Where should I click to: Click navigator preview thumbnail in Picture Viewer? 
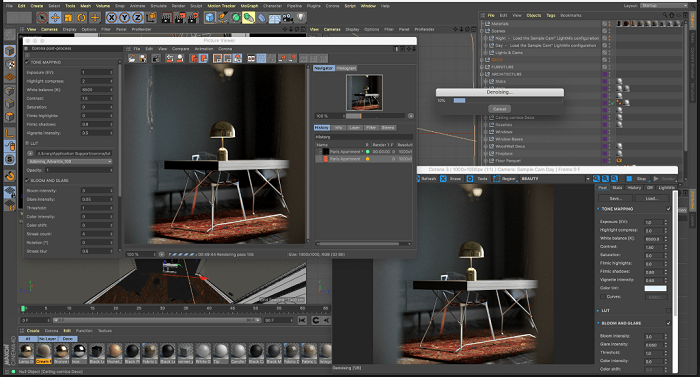[x=365, y=92]
